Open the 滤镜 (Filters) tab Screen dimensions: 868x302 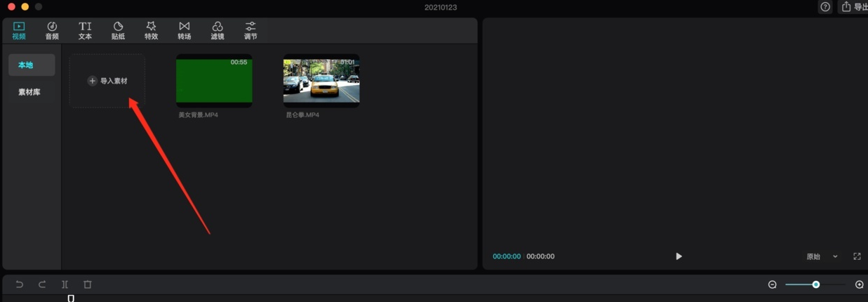click(218, 31)
